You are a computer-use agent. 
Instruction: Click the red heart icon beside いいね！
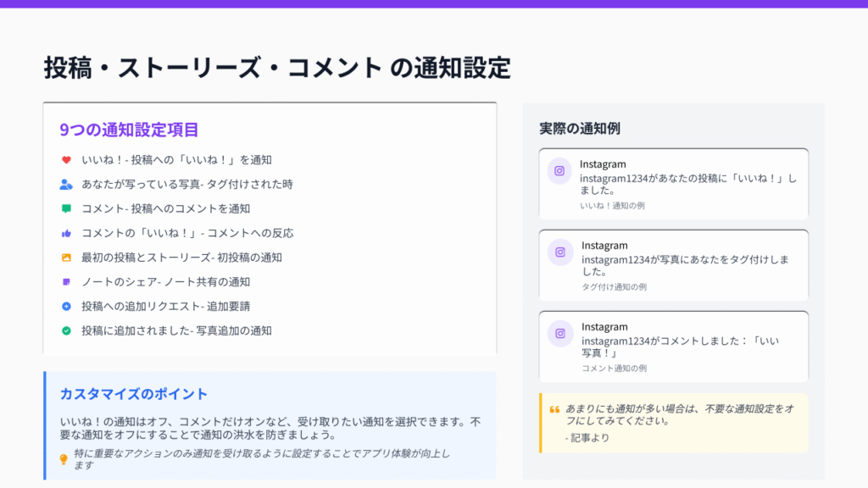[x=66, y=159]
